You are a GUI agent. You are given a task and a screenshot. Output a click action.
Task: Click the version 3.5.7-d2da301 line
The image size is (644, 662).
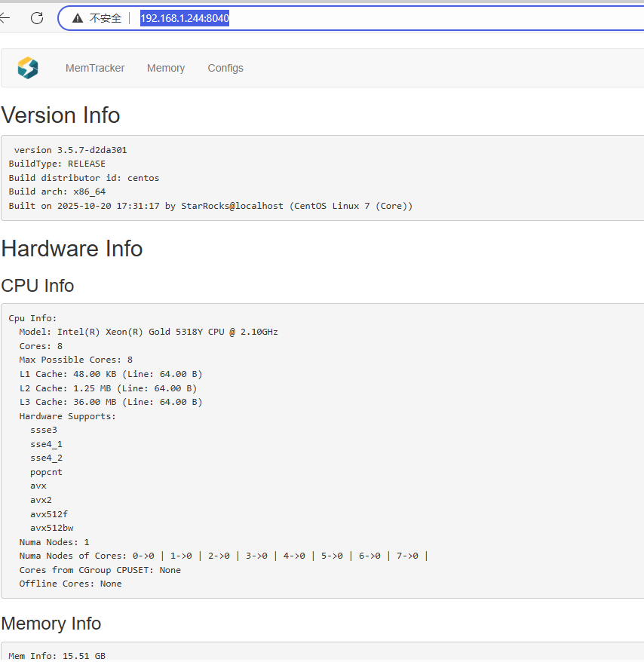(x=71, y=150)
